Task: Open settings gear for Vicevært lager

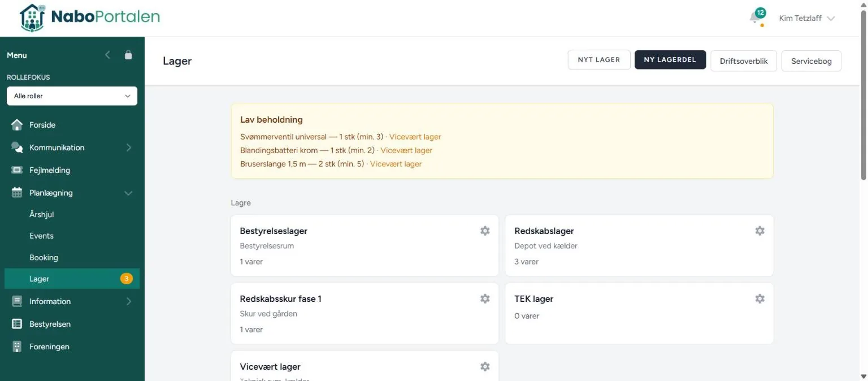Action: (485, 366)
